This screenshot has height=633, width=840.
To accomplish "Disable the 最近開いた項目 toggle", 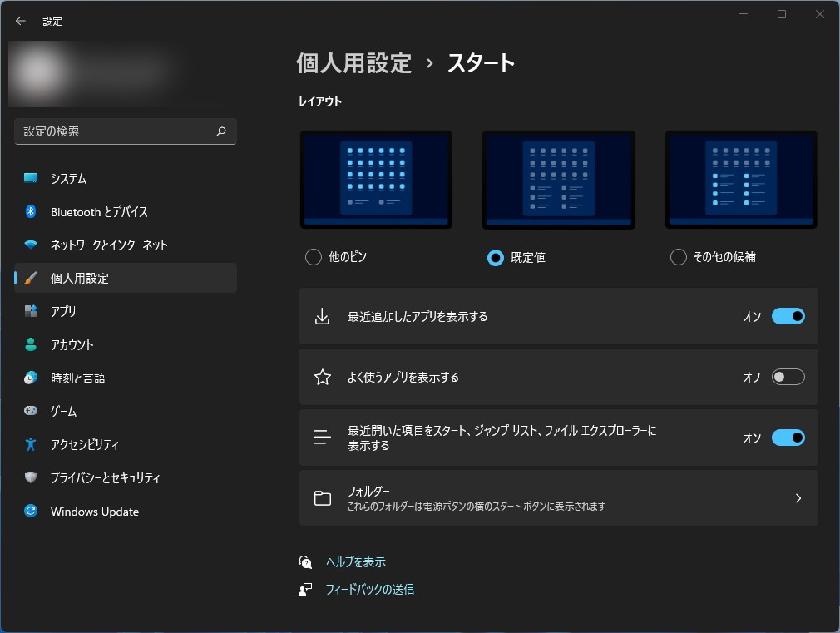I will [788, 438].
